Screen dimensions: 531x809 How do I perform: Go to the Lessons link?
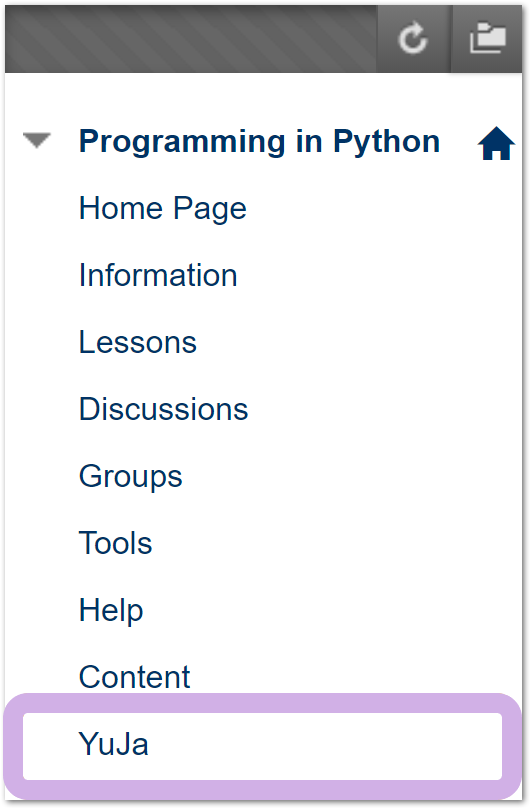138,342
